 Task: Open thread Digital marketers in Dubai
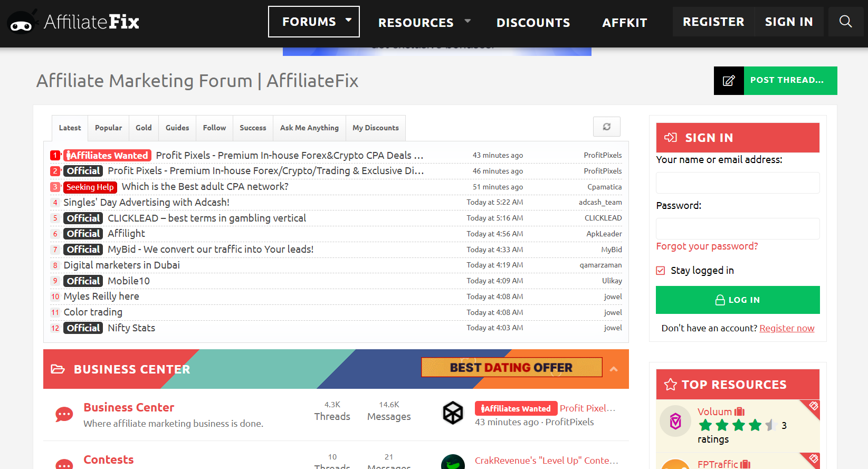pos(121,265)
